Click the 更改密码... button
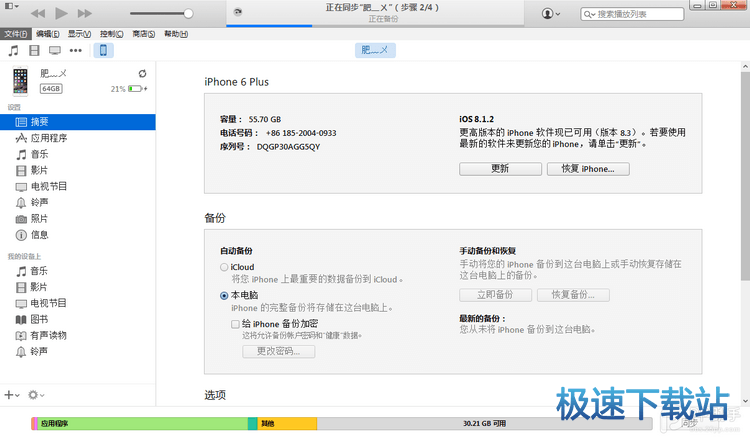750x441 pixels. (x=278, y=352)
